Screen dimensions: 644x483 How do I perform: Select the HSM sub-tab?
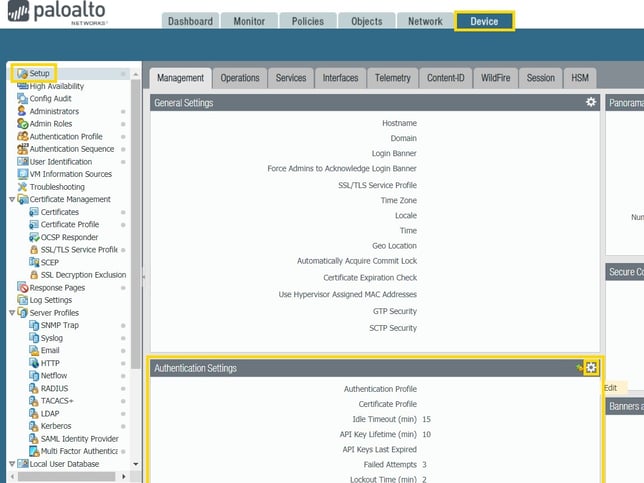pyautogui.click(x=580, y=78)
